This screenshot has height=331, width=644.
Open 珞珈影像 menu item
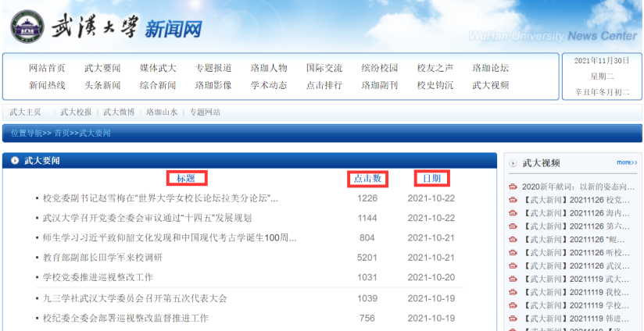[x=213, y=85]
